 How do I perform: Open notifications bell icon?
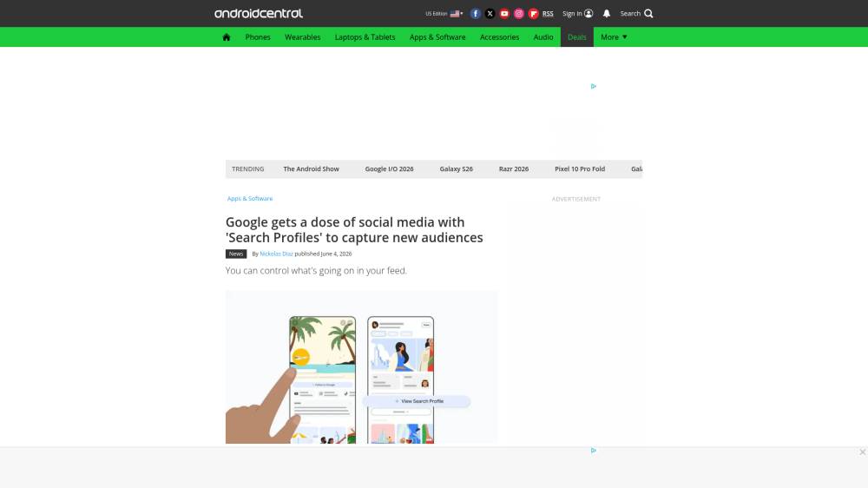coord(607,13)
